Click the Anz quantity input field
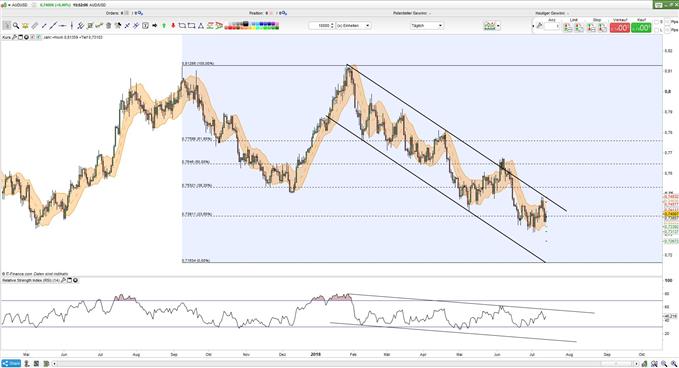The width and height of the screenshot is (679, 368). (552, 26)
